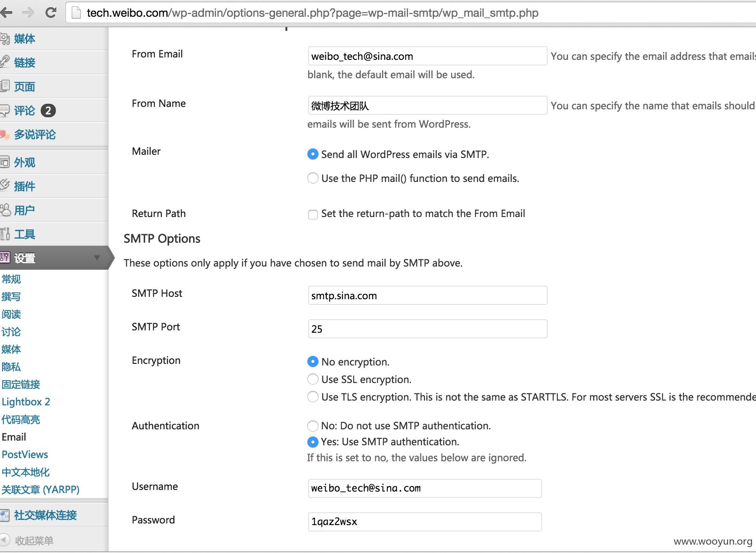Collapse the 设置 menu arrow
Screen dimensions: 756x553
tap(97, 258)
